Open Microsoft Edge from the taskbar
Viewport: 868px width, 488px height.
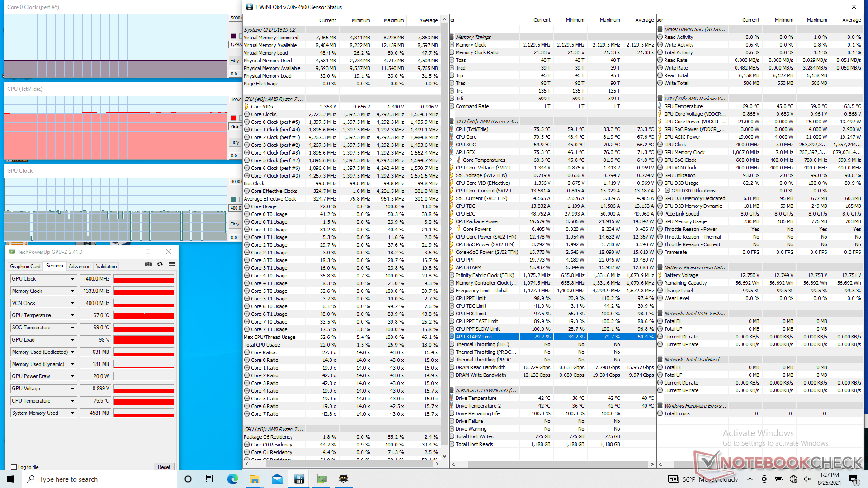[x=232, y=479]
